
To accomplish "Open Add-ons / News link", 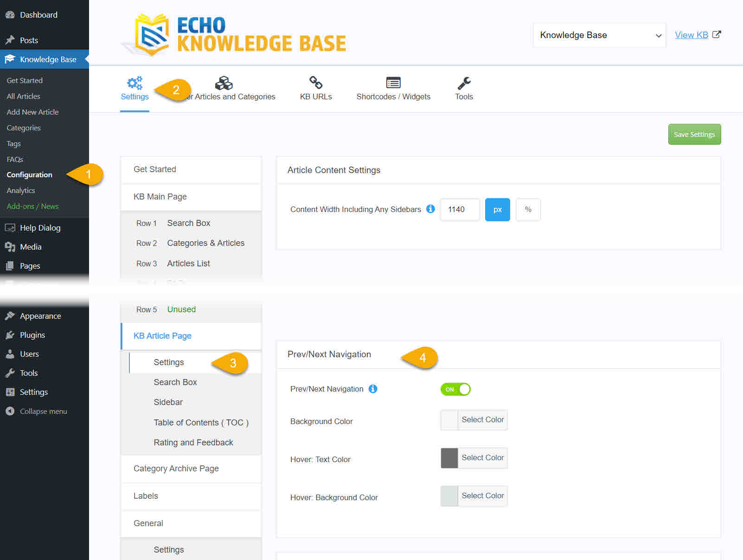I will click(x=32, y=206).
